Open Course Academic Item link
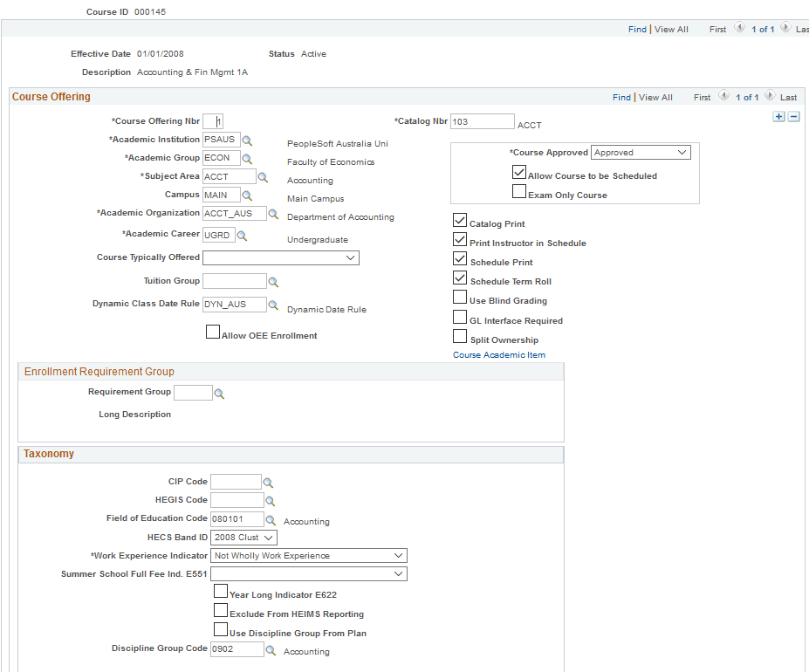Screen dimensions: 809x672 (499, 354)
